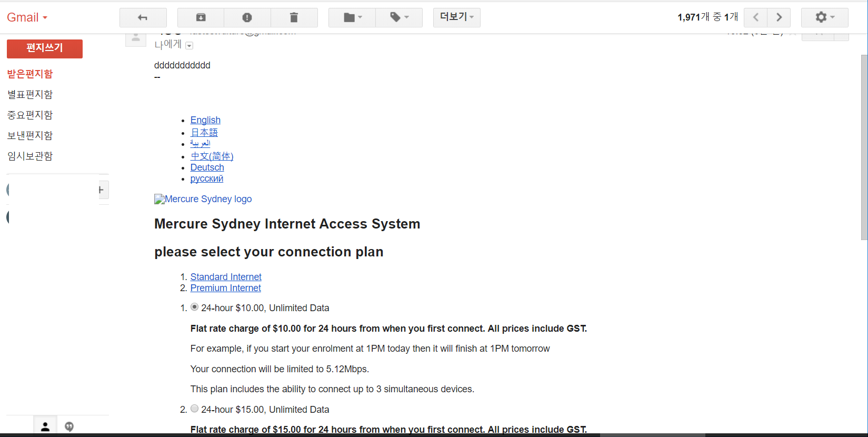This screenshot has height=437, width=868.
Task: Show contacts via person icon at bottom
Action: (x=45, y=426)
